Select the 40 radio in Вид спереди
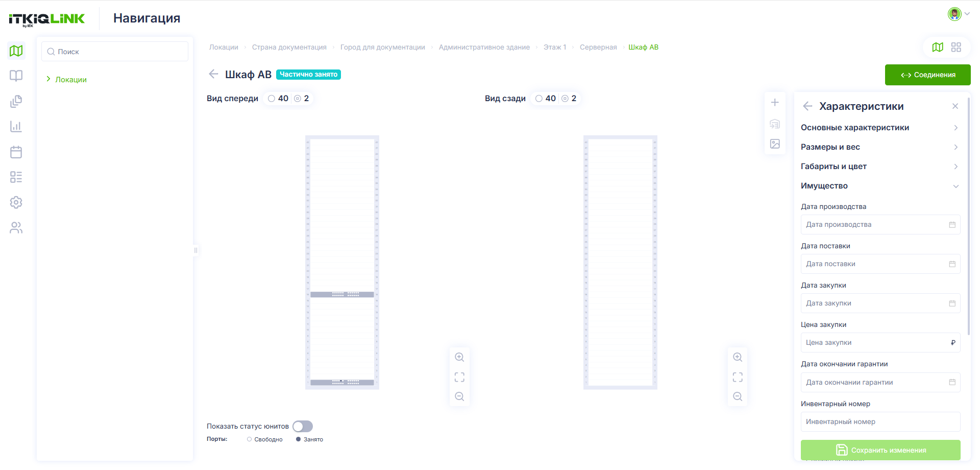980x470 pixels. pos(272,99)
